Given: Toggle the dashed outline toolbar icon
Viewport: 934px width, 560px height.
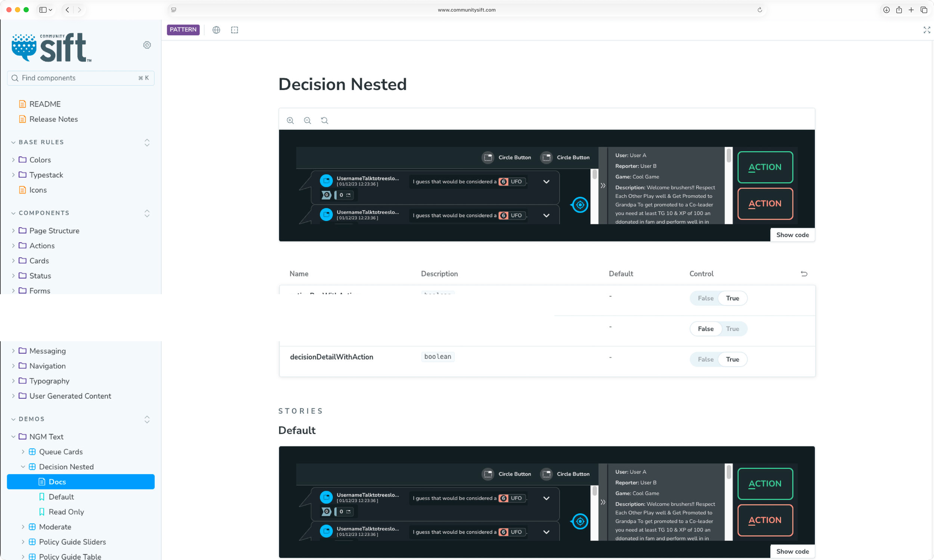Looking at the screenshot, I should coord(235,30).
